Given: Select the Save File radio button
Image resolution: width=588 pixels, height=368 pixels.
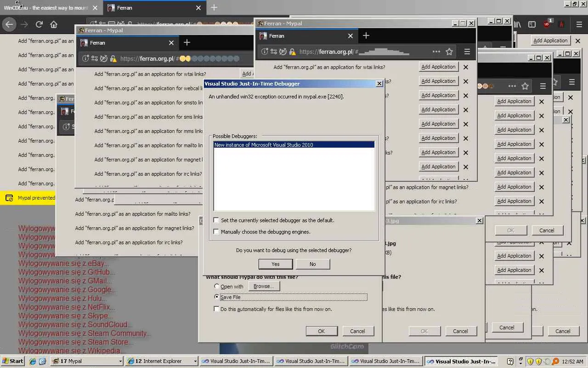Looking at the screenshot, I should 217,297.
